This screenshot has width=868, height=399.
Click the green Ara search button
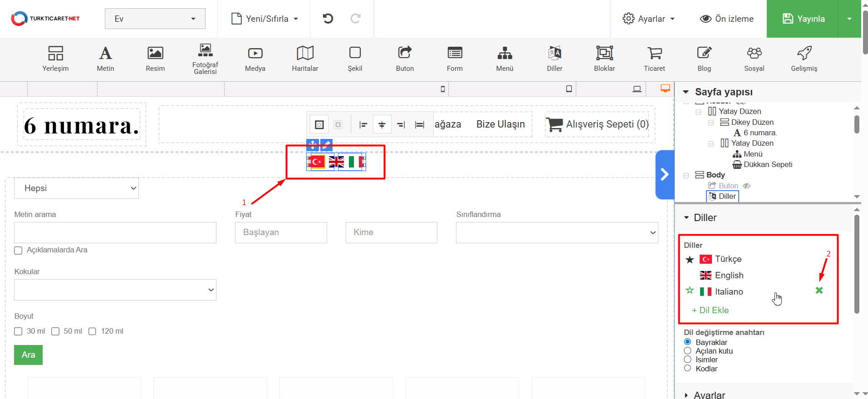point(28,355)
